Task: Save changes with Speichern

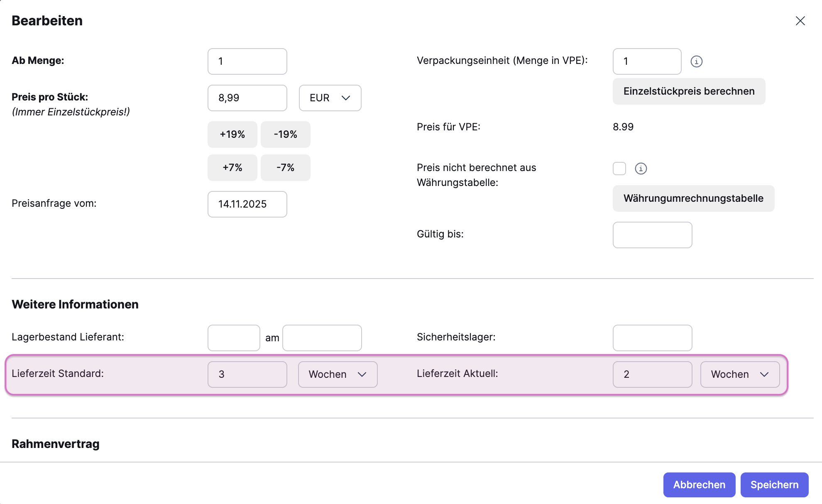Action: tap(774, 485)
